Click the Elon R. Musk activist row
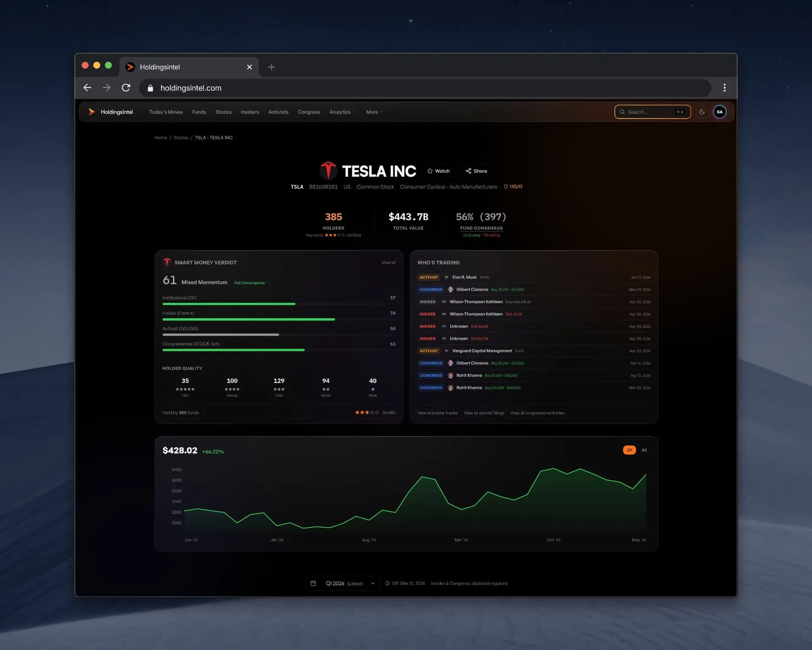 [x=534, y=278]
